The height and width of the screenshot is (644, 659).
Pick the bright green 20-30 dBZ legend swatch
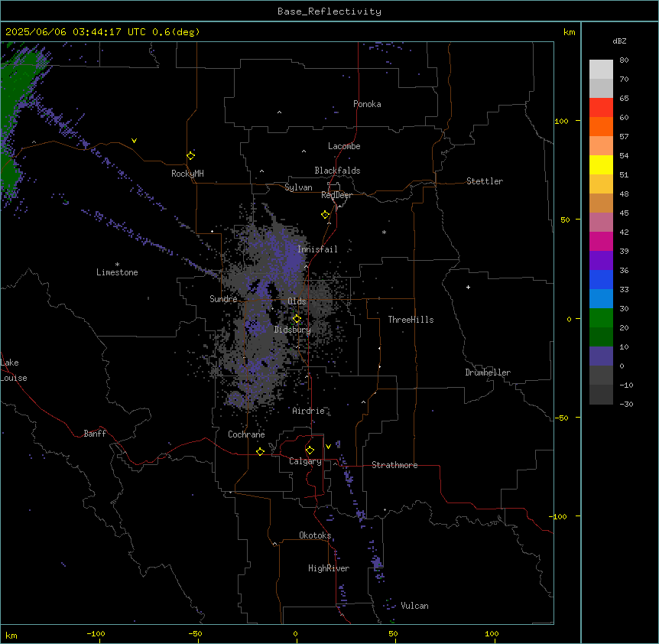(x=601, y=318)
